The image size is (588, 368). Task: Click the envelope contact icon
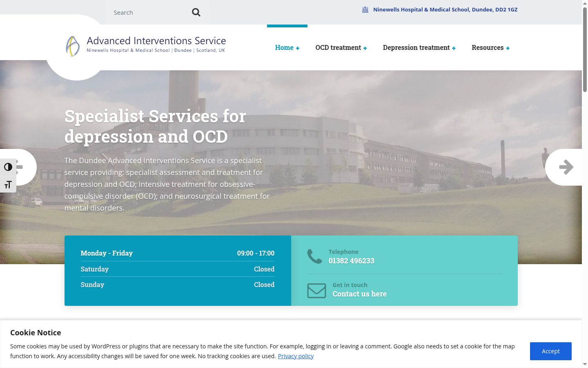(316, 291)
